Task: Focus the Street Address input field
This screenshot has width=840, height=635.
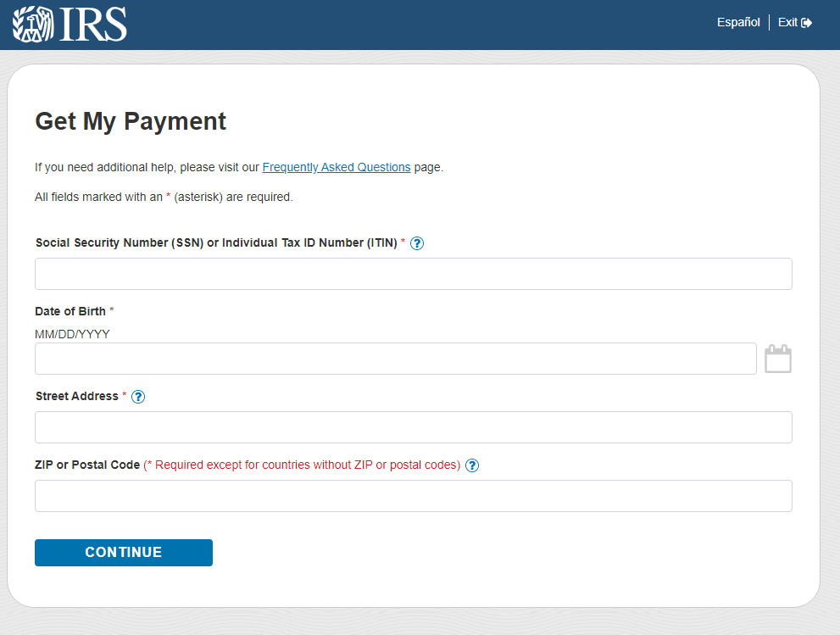Action: 414,427
